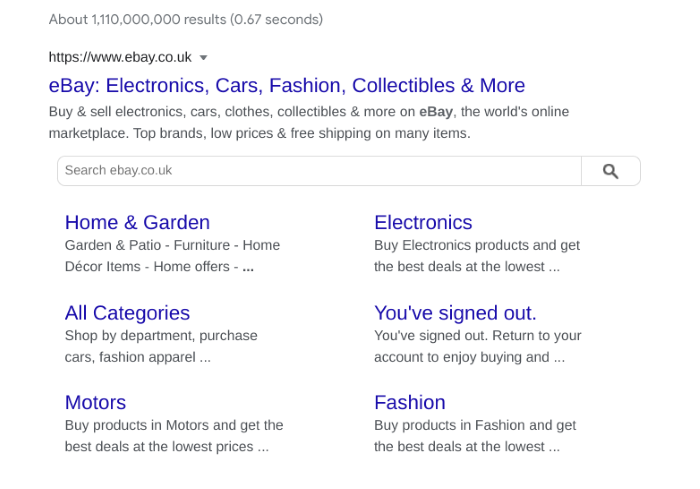
Task: Open the All Categories sitelink
Action: pyautogui.click(x=127, y=313)
